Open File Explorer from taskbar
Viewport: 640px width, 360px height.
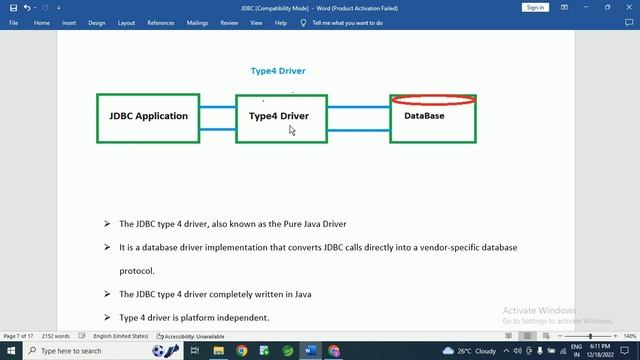(219, 351)
